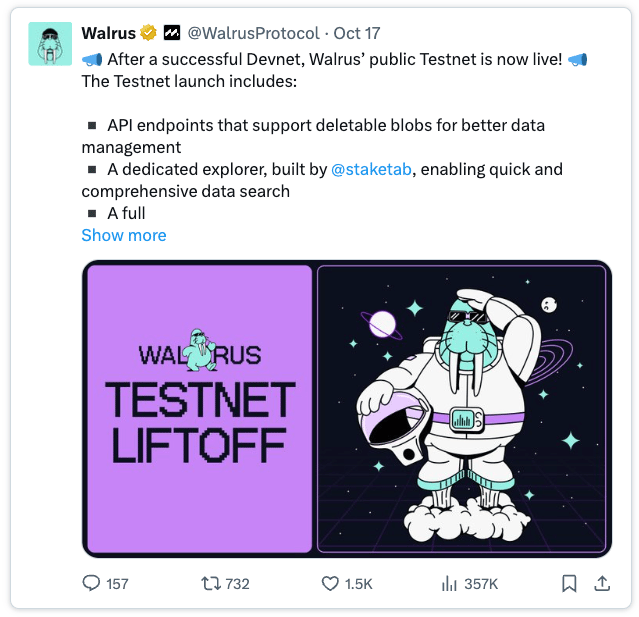Click the Walrus display name
Image resolution: width=639 pixels, height=617 pixels.
[x=108, y=33]
